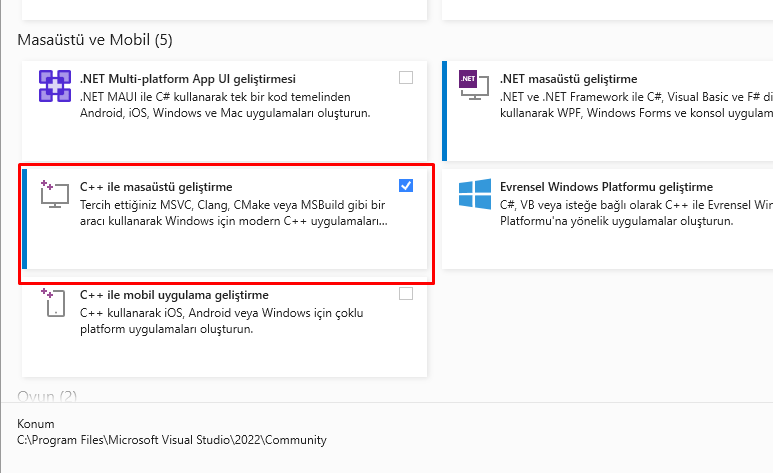Enable the .NET Multi-platform App UI checkbox

(x=406, y=77)
